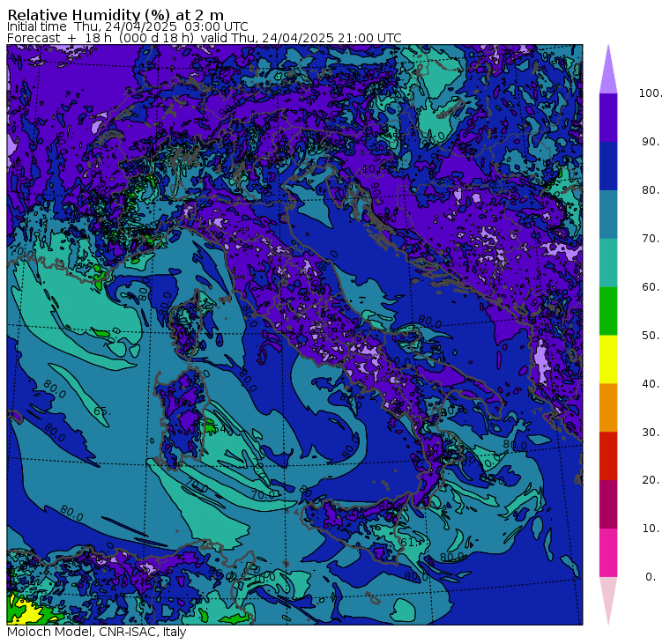Click the '61.' contour label near Sicily

tap(409, 543)
